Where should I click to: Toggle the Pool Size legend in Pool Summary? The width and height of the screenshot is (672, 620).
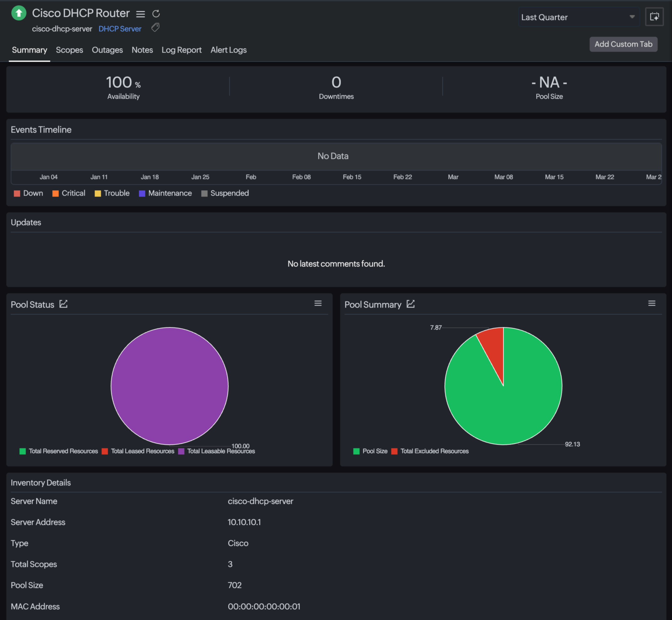[370, 451]
